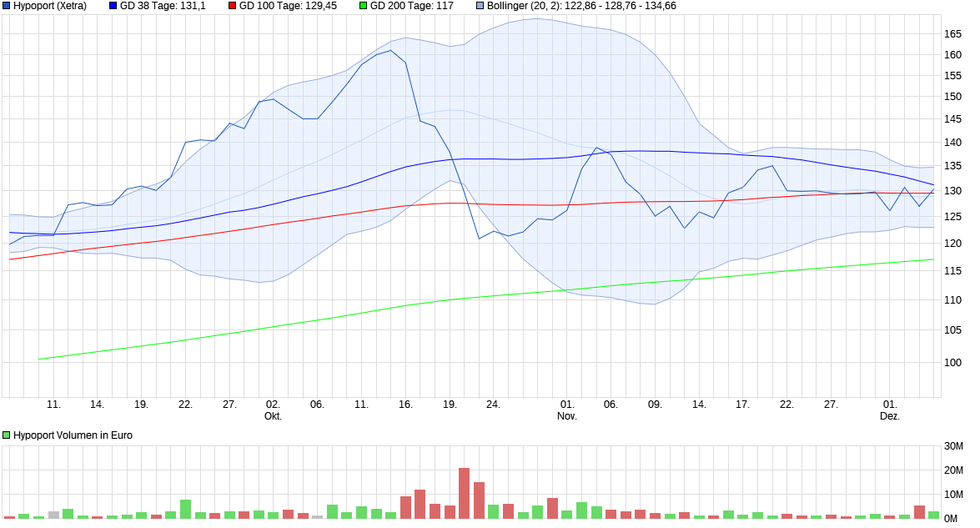The height and width of the screenshot is (528, 980).
Task: Click the 115 price axis label
Action: [952, 271]
